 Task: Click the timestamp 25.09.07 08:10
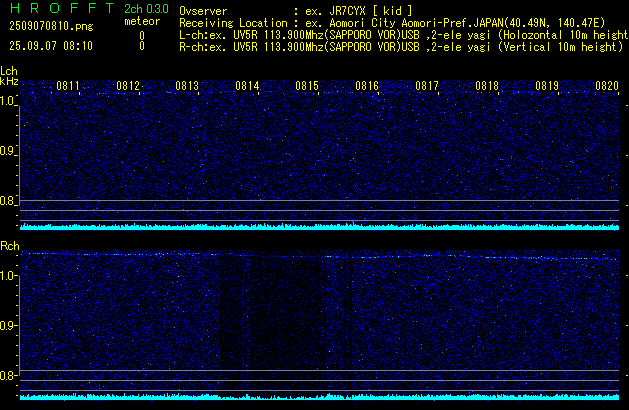pyautogui.click(x=51, y=46)
